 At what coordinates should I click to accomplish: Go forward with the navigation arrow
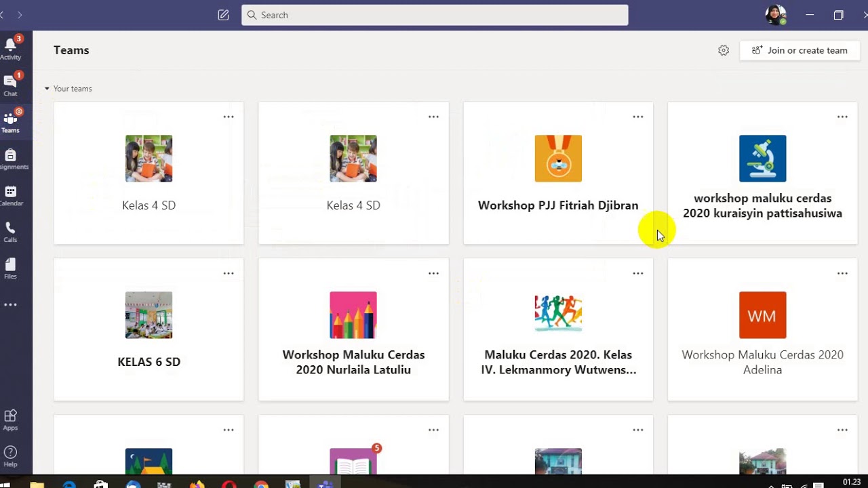pos(20,15)
